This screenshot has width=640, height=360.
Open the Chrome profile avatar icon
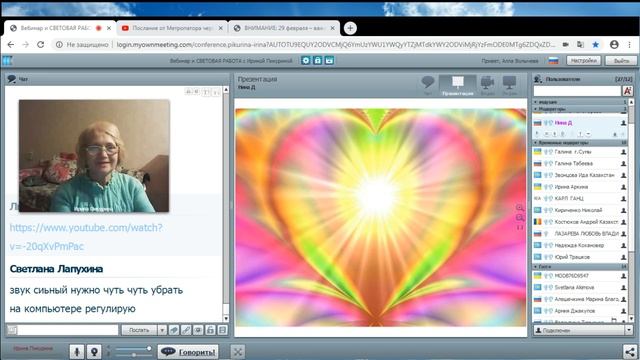(x=614, y=44)
